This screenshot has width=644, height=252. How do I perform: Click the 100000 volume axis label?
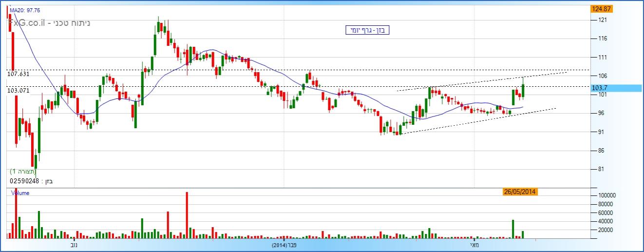click(x=607, y=195)
